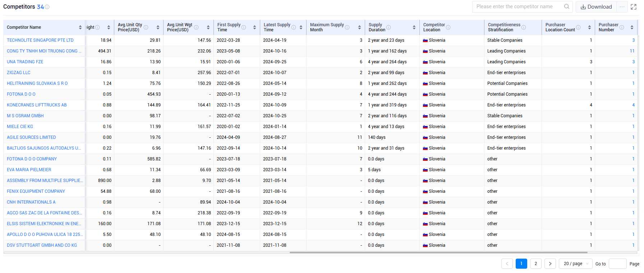Open DSV STUTTGART GMBH AND CO KG link
The width and height of the screenshot is (644, 273).
42,245
